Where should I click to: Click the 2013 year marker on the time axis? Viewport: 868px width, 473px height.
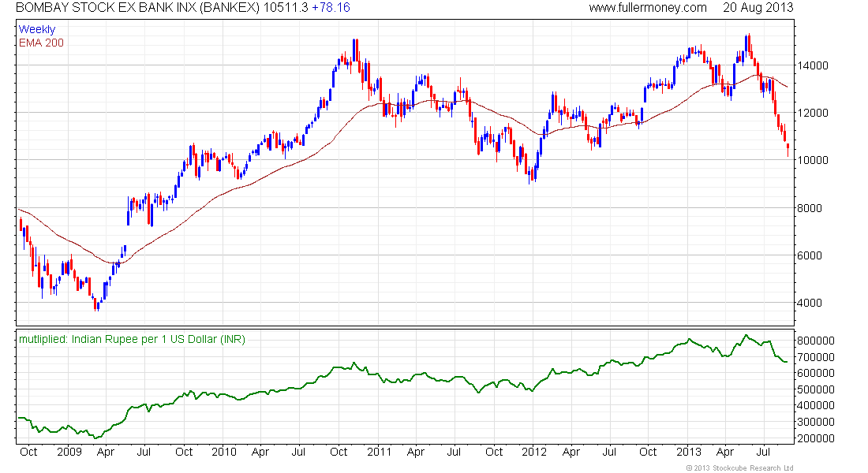click(x=688, y=452)
